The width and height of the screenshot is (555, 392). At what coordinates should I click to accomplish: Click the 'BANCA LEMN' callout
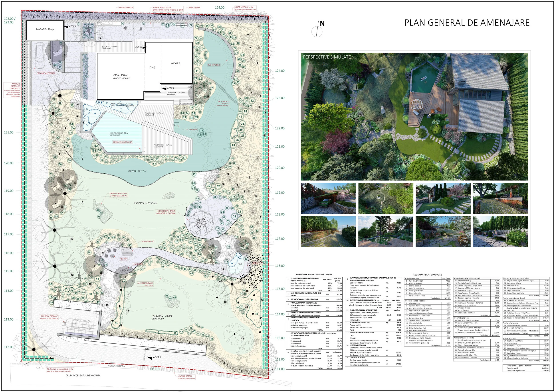point(194,8)
